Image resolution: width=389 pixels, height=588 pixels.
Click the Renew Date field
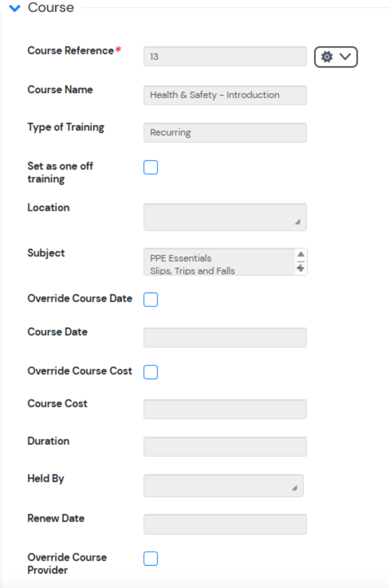coord(225,524)
